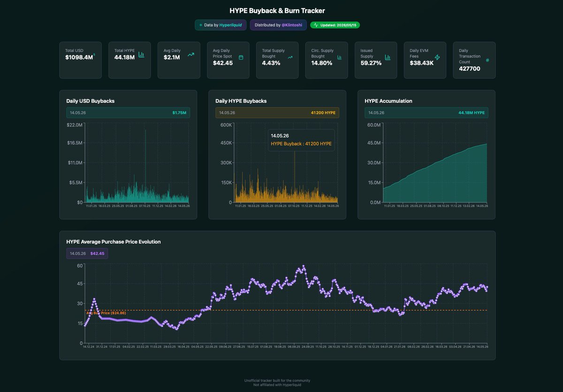
Task: Click the 14.80% Circ. Supply Bought value
Action: 322,63
